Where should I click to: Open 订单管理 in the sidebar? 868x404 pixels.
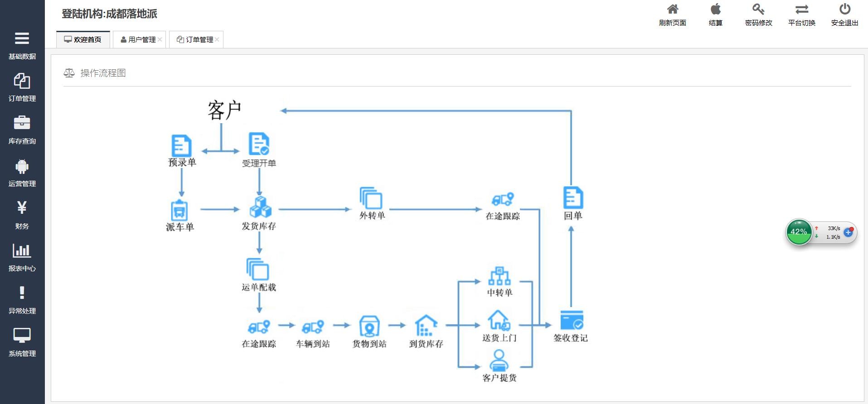tap(22, 88)
